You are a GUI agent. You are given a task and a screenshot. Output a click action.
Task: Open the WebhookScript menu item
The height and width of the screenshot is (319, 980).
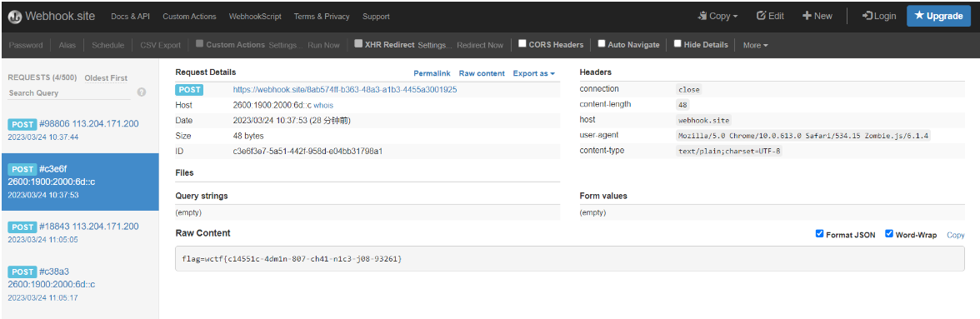[255, 17]
